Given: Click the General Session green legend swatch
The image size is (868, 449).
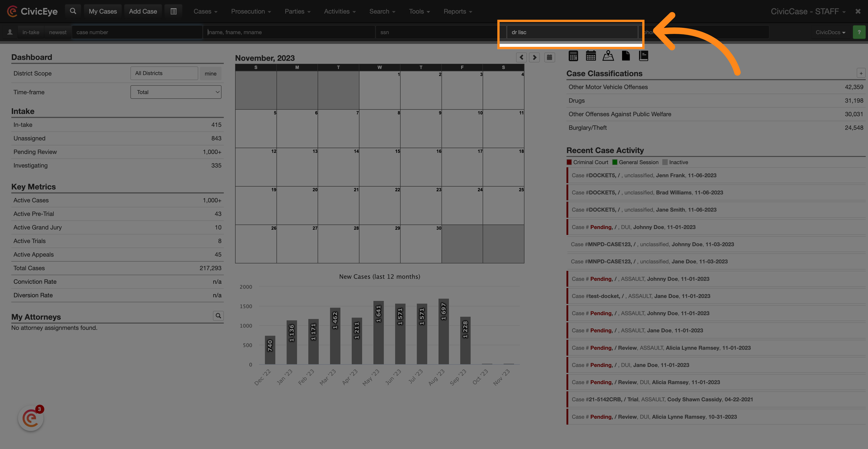Looking at the screenshot, I should (x=615, y=162).
